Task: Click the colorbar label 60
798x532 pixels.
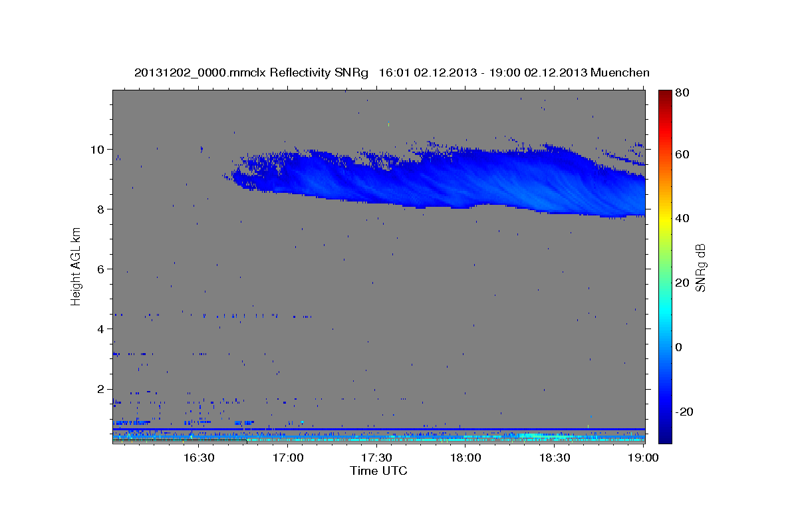Action: pyautogui.click(x=682, y=154)
